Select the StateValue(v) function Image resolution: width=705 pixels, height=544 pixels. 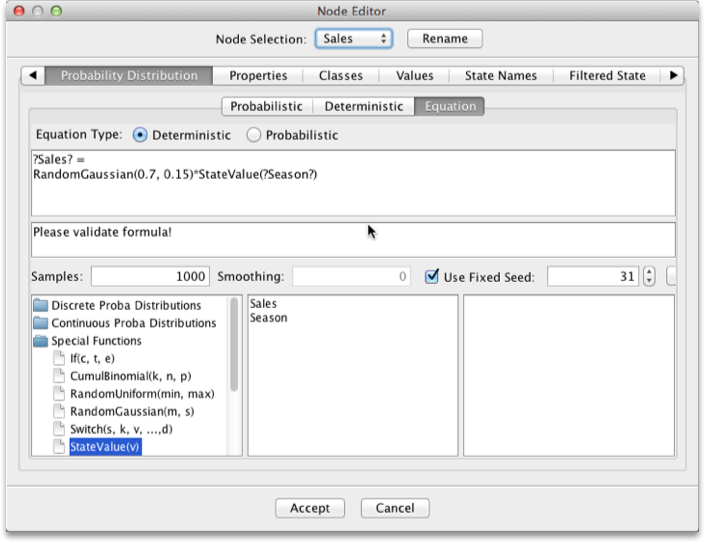(105, 446)
